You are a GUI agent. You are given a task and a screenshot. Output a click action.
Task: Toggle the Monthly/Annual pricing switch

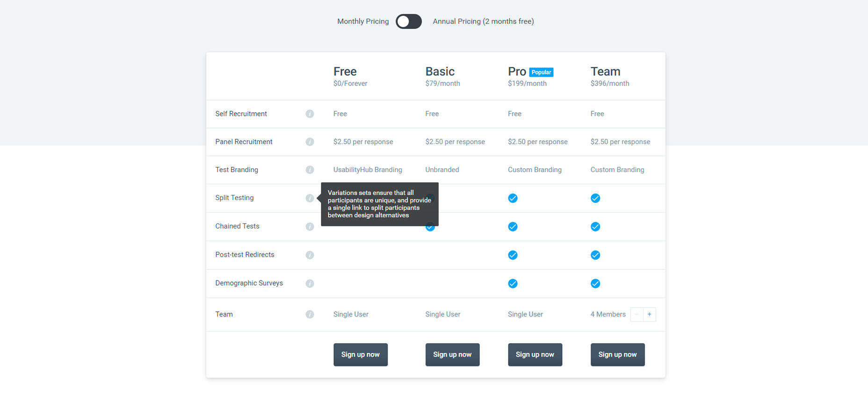click(x=409, y=22)
